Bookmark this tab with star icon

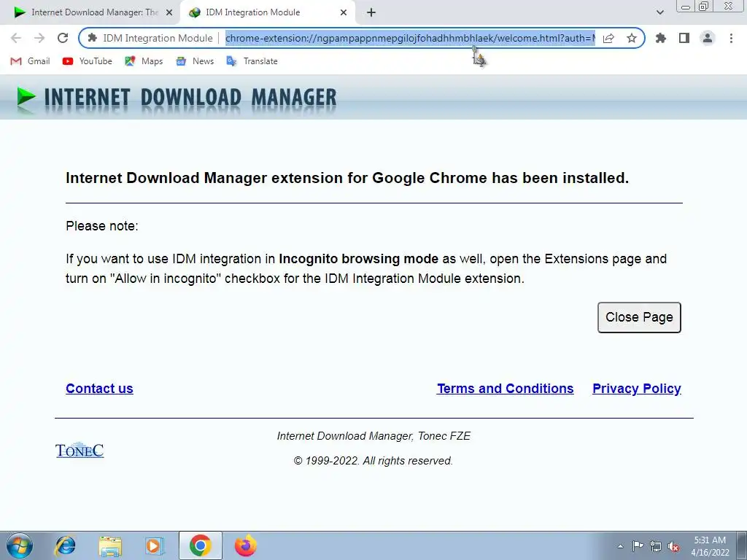point(632,38)
